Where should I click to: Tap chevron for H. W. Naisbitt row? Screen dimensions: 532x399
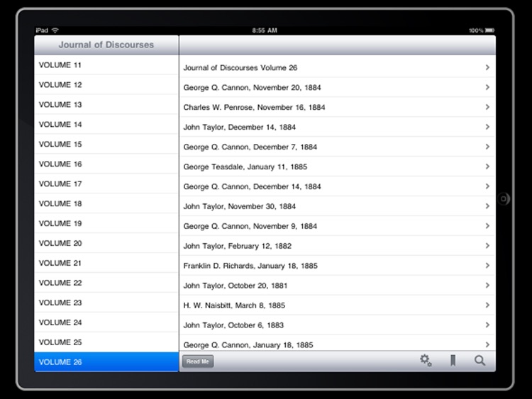487,305
